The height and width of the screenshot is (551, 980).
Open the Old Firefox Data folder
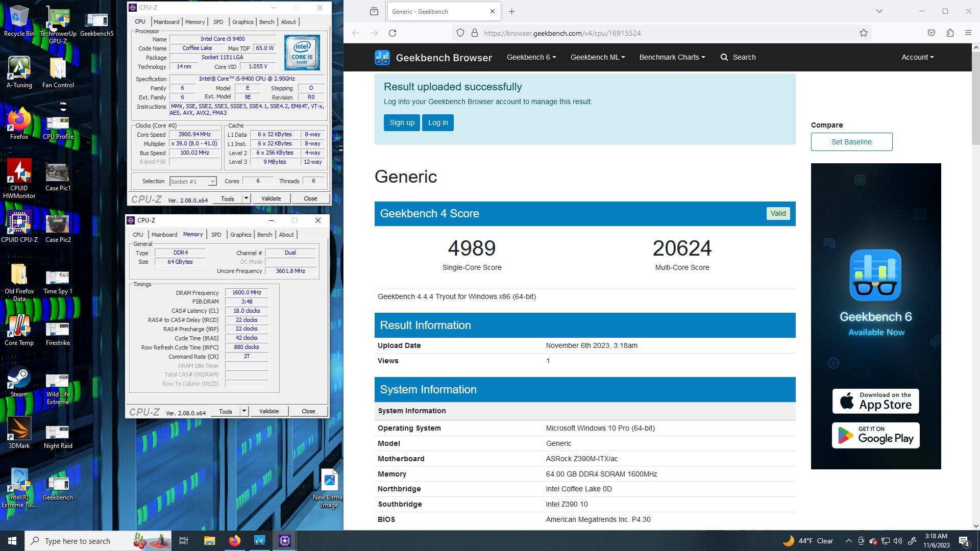pos(19,282)
